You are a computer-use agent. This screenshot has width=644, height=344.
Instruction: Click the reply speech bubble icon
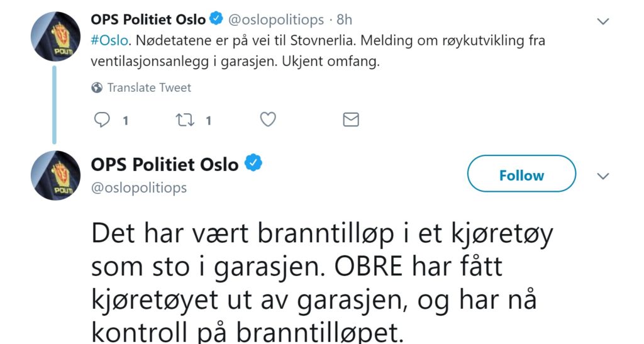(102, 119)
